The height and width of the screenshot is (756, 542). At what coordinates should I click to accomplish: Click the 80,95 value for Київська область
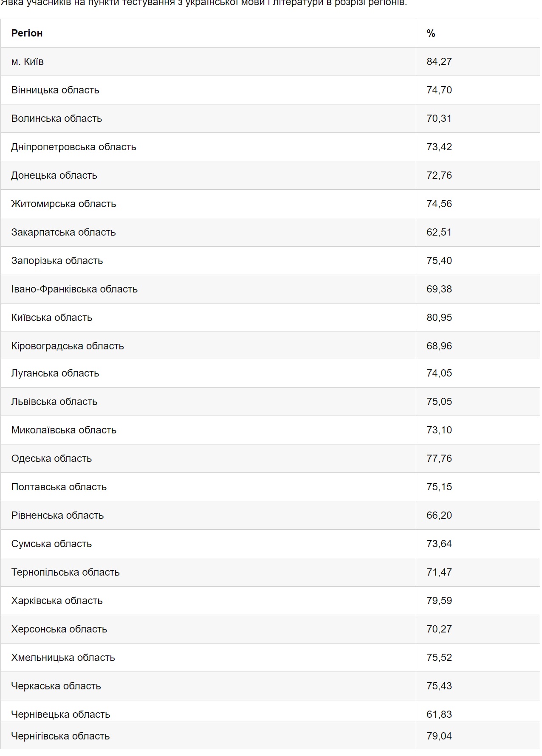click(x=439, y=318)
